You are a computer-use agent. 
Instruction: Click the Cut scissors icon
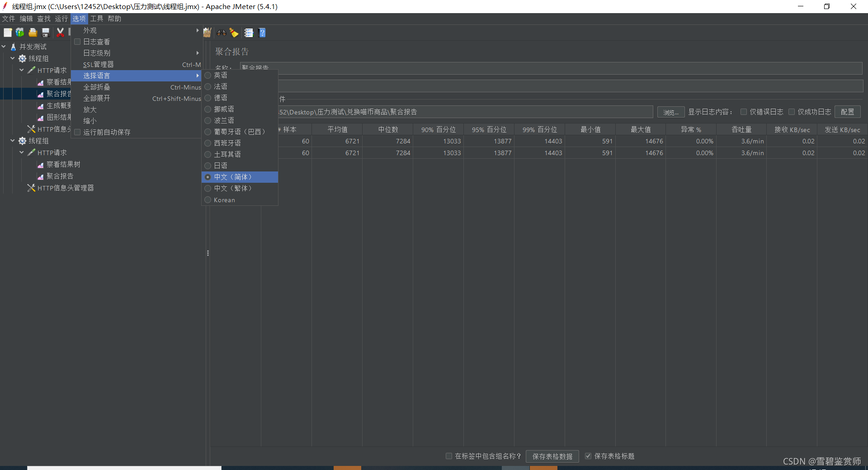pyautogui.click(x=60, y=33)
